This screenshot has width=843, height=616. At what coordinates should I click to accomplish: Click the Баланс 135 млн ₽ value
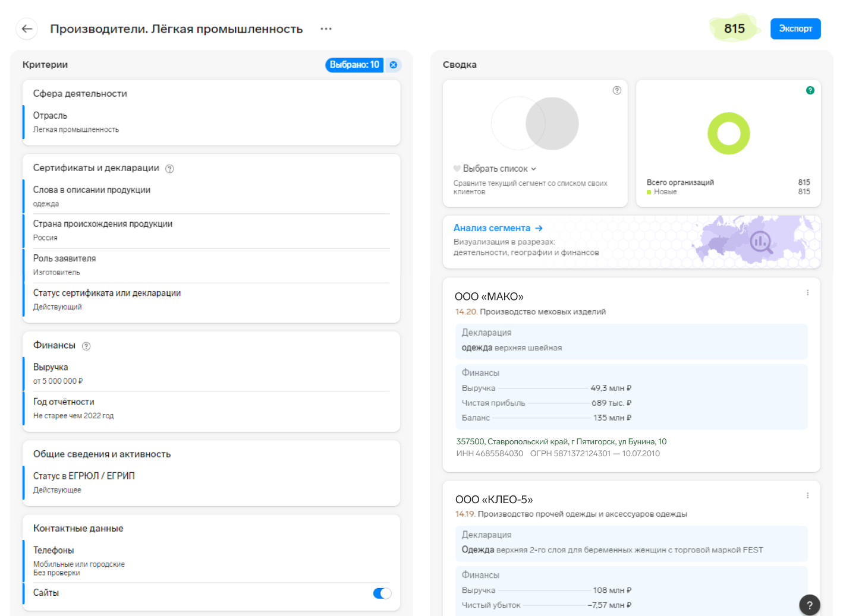click(x=612, y=418)
